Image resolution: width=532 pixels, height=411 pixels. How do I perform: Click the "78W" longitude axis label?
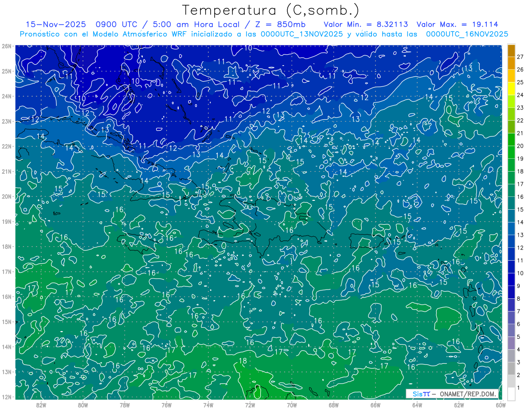(x=125, y=404)
